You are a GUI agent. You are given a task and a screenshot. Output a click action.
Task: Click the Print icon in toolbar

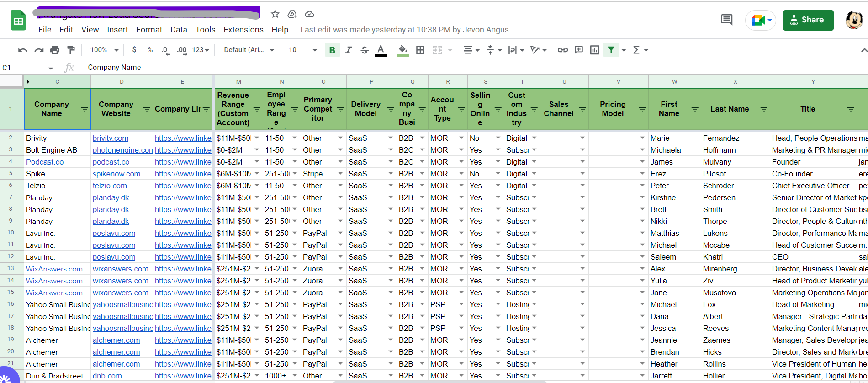(x=55, y=50)
